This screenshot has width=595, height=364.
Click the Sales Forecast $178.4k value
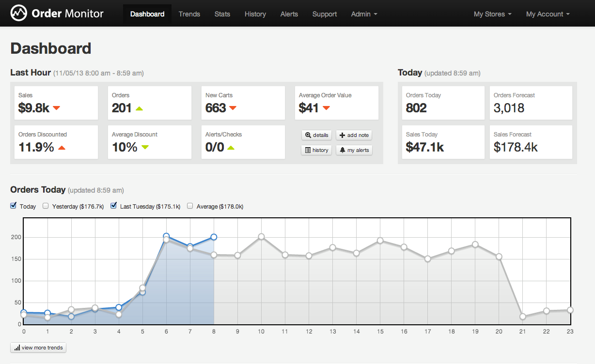(x=516, y=147)
